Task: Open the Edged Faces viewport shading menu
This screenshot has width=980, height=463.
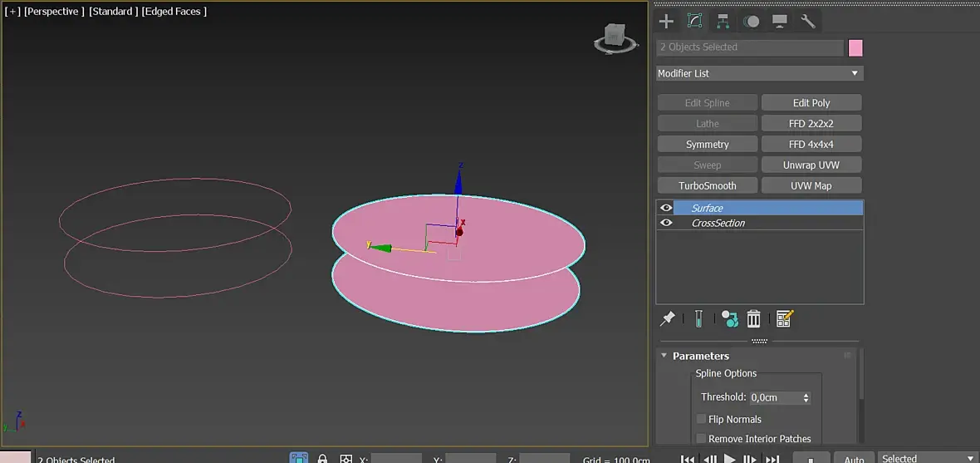Action: click(174, 12)
